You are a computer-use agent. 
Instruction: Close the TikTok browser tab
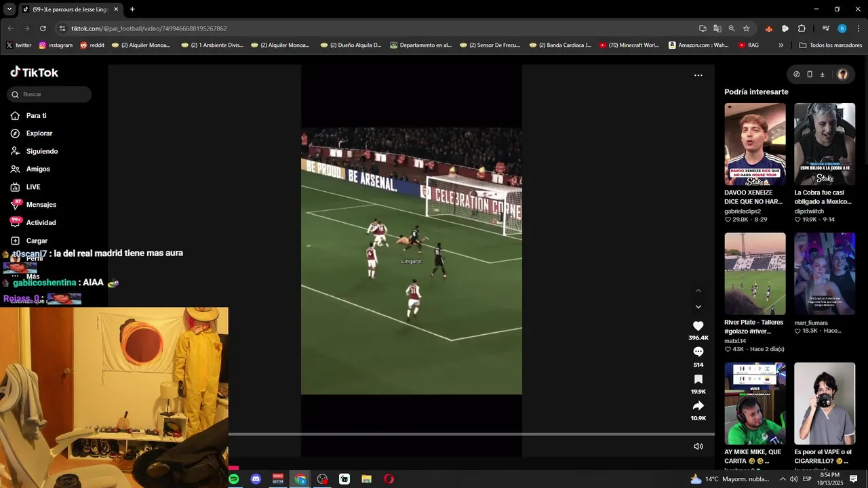pyautogui.click(x=116, y=9)
